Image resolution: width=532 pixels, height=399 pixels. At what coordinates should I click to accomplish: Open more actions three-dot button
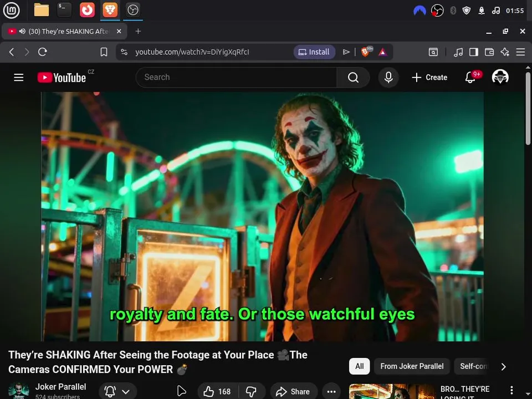(x=331, y=392)
